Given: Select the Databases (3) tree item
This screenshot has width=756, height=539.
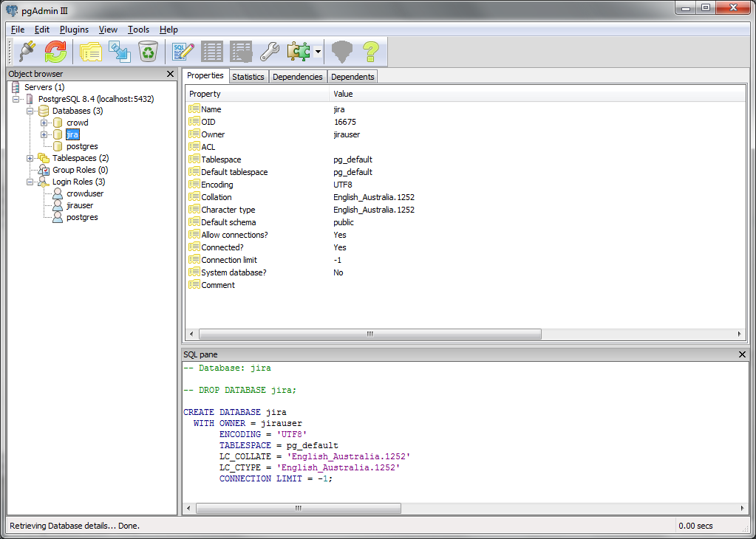Looking at the screenshot, I should [x=78, y=111].
